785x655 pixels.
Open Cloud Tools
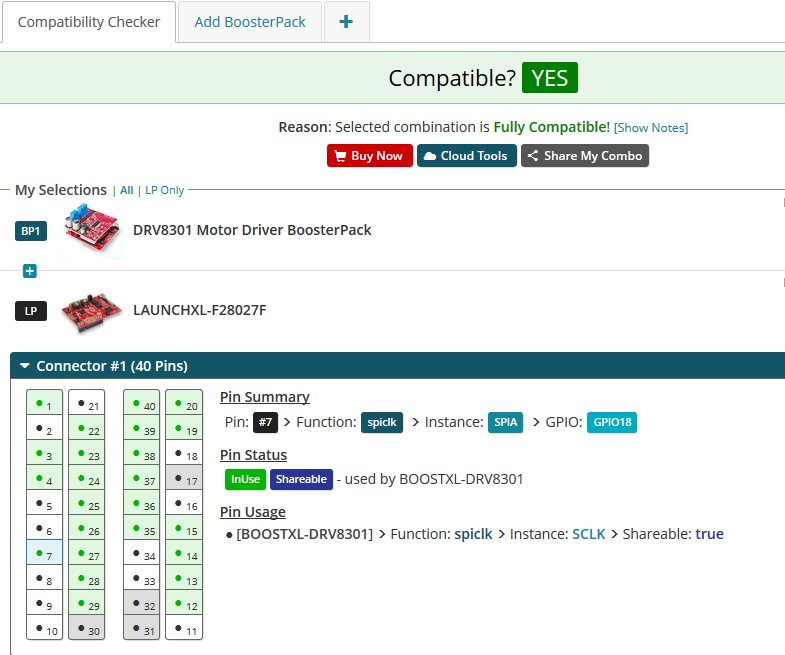click(x=467, y=156)
